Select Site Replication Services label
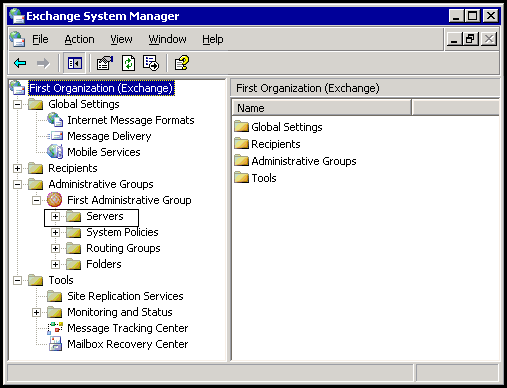The height and width of the screenshot is (388, 507). click(125, 296)
